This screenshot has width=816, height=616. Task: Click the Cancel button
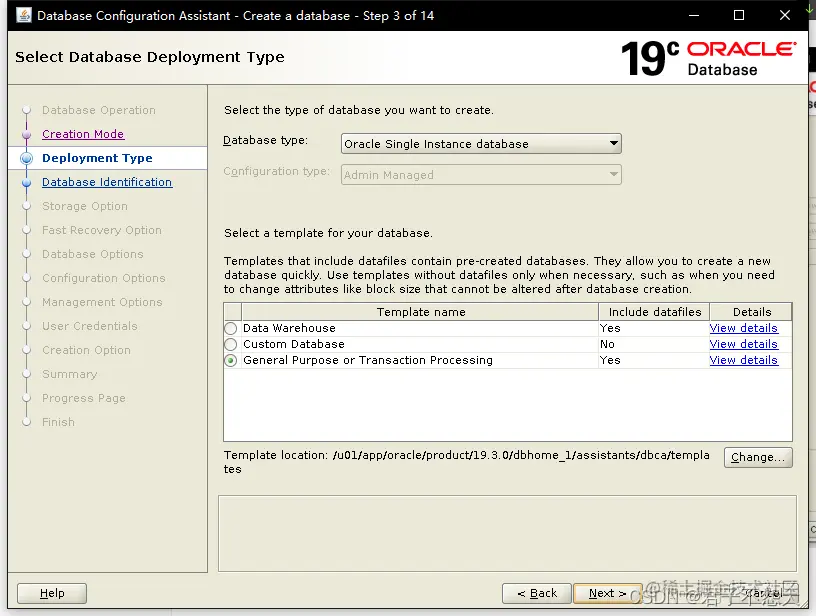pyautogui.click(x=764, y=593)
